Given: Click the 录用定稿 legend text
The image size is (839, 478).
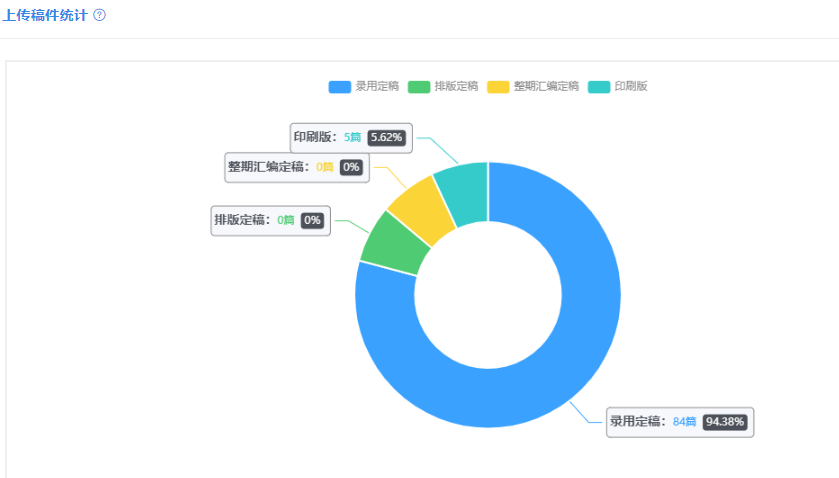Looking at the screenshot, I should [377, 87].
